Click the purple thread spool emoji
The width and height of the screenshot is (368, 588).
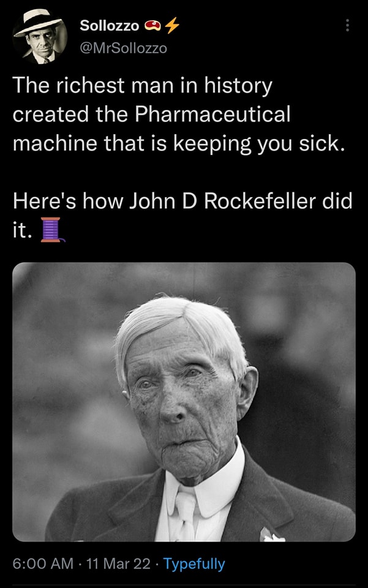(51, 230)
